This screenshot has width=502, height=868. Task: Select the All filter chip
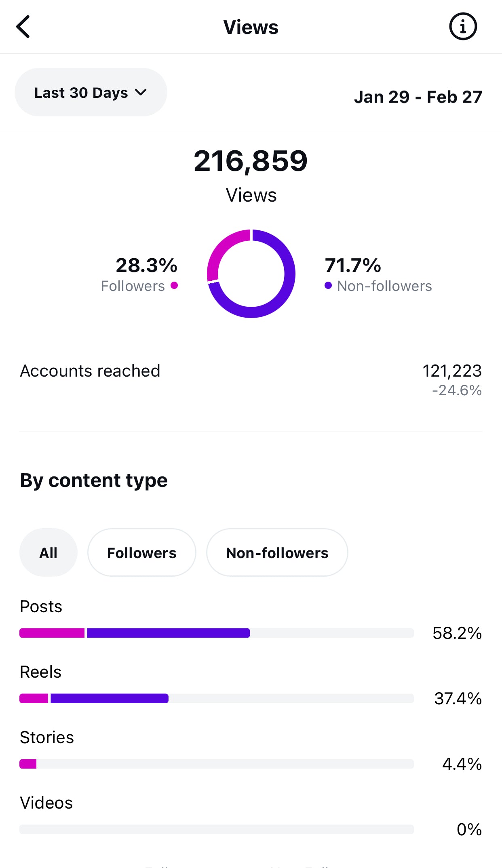tap(49, 552)
